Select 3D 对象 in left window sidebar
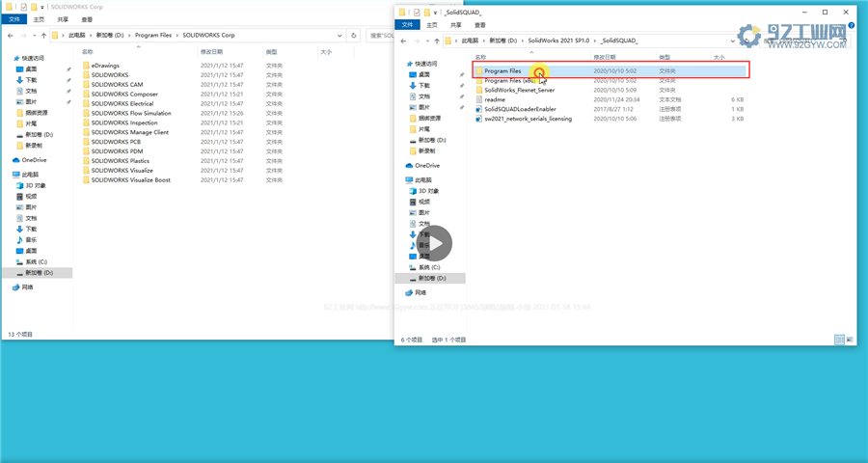 [x=31, y=185]
